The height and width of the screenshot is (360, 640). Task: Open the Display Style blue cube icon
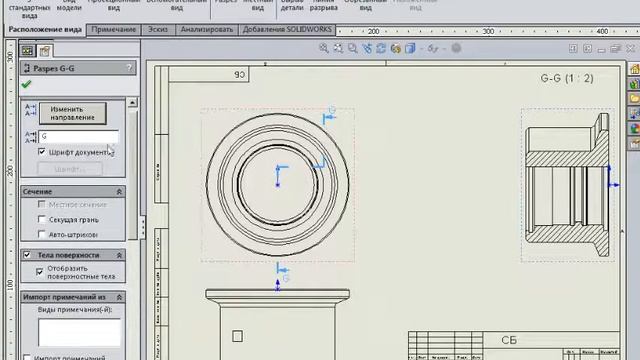click(410, 49)
